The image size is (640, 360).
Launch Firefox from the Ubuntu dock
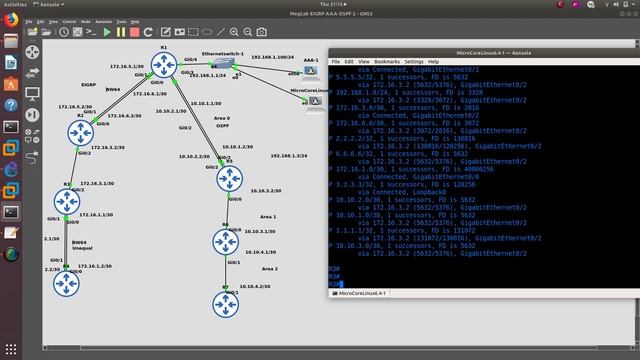click(11, 20)
